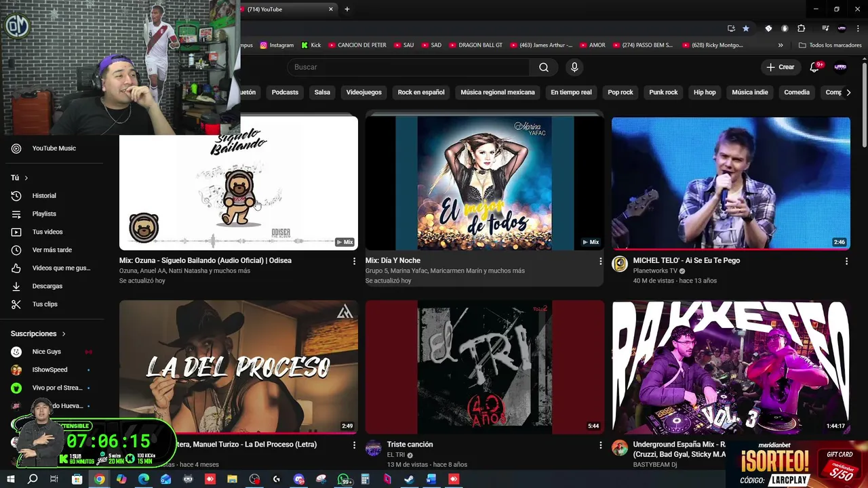Open Windows taskbar search
Image resolution: width=868 pixels, height=488 pixels.
pyautogui.click(x=33, y=479)
